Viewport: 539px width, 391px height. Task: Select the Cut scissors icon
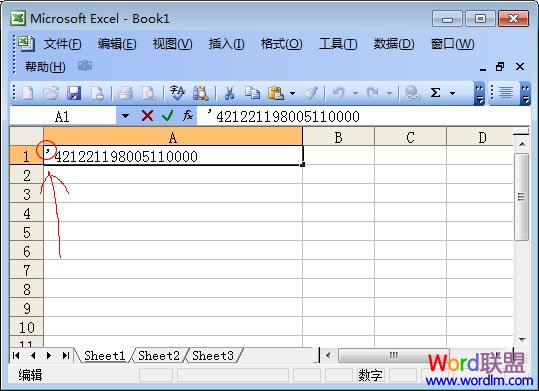pyautogui.click(x=229, y=93)
